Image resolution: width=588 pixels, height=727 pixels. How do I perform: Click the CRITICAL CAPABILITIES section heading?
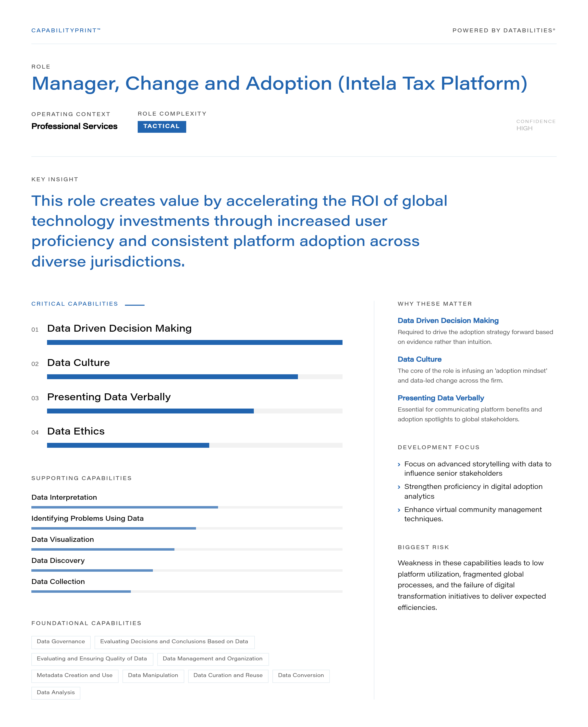pyautogui.click(x=75, y=304)
